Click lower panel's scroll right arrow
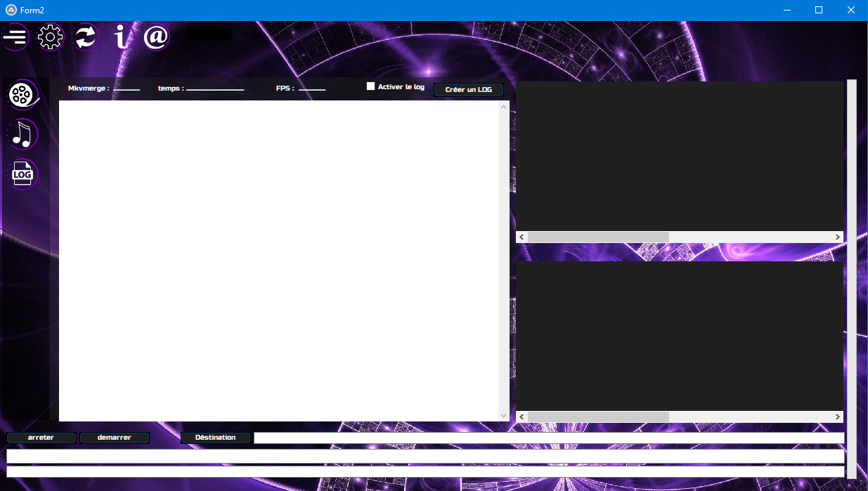The image size is (868, 491). [x=838, y=417]
